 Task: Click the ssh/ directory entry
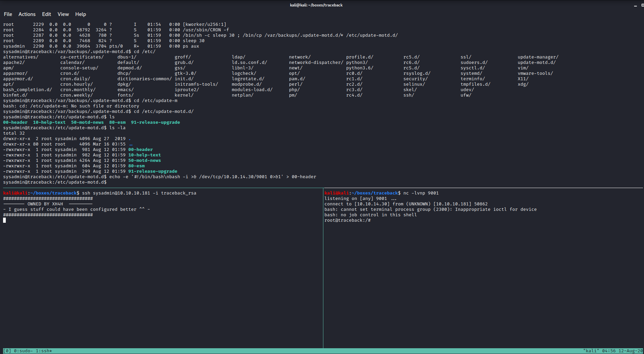click(x=409, y=95)
